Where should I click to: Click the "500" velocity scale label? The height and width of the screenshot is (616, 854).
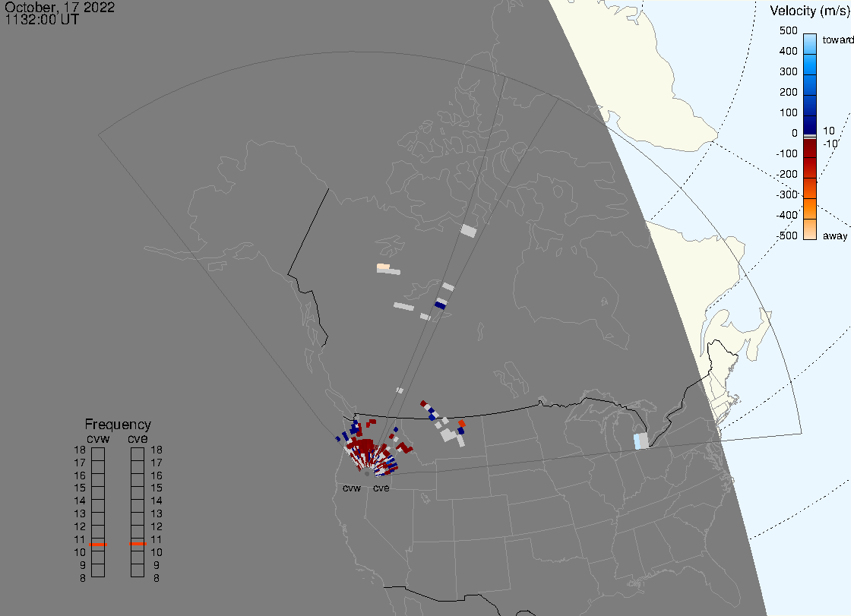tap(789, 30)
